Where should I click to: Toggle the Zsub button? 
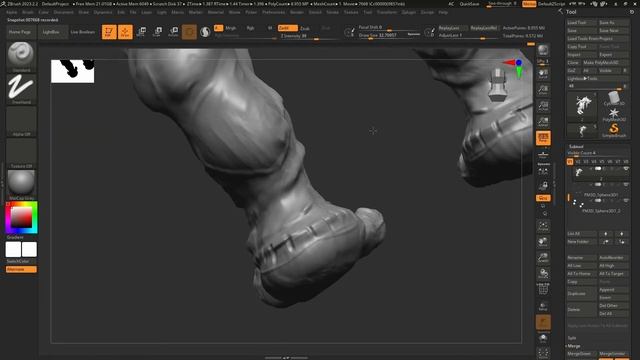click(x=305, y=28)
